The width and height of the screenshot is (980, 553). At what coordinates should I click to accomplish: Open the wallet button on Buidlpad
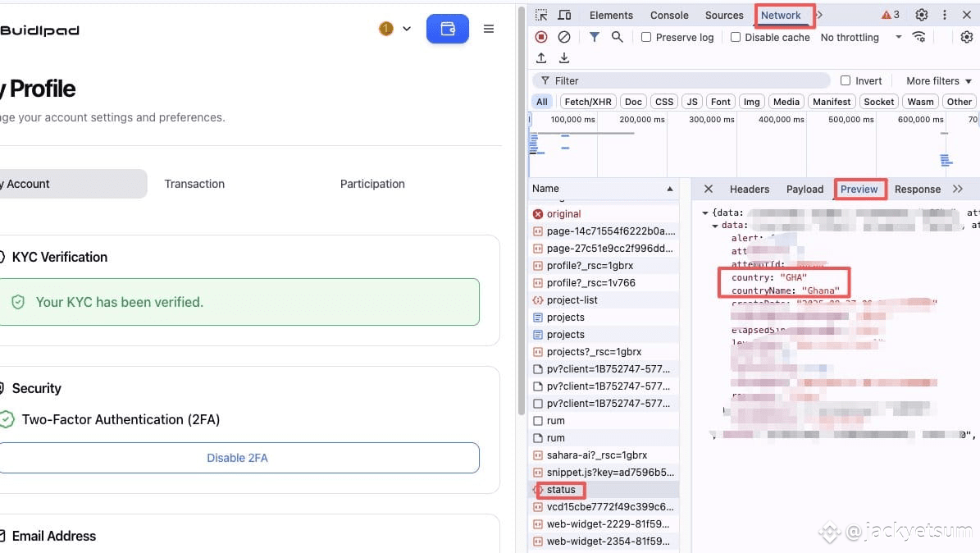(x=448, y=29)
